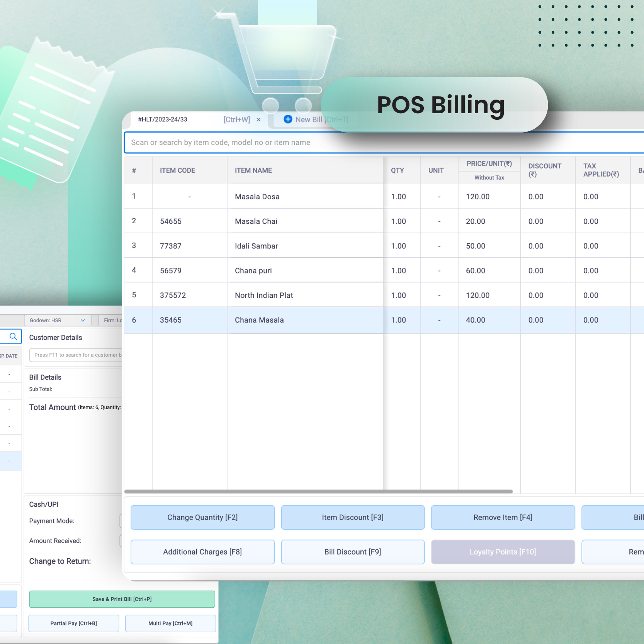Apply an Item Discount via F3 button
This screenshot has width=644, height=644.
[352, 517]
